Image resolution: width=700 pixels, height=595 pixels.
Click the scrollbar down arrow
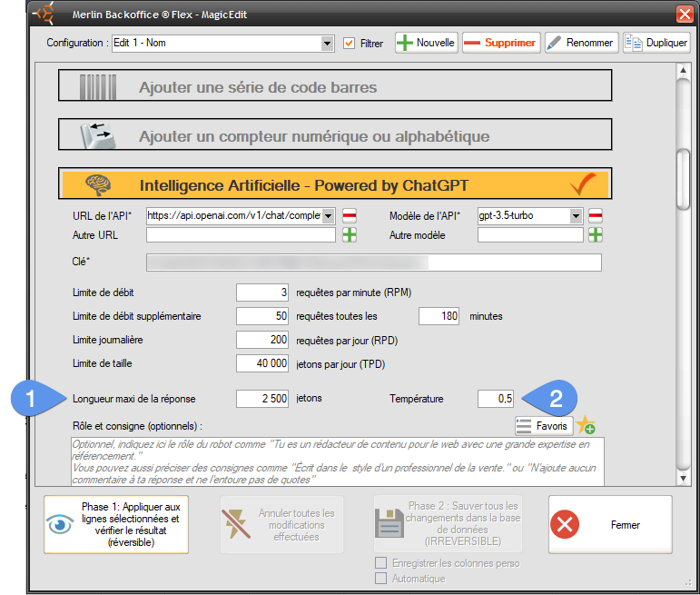(x=683, y=479)
